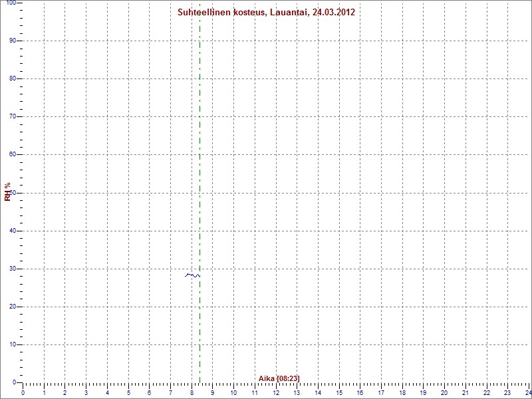
Task: Click the blue humidity data curve
Action: click(x=192, y=275)
